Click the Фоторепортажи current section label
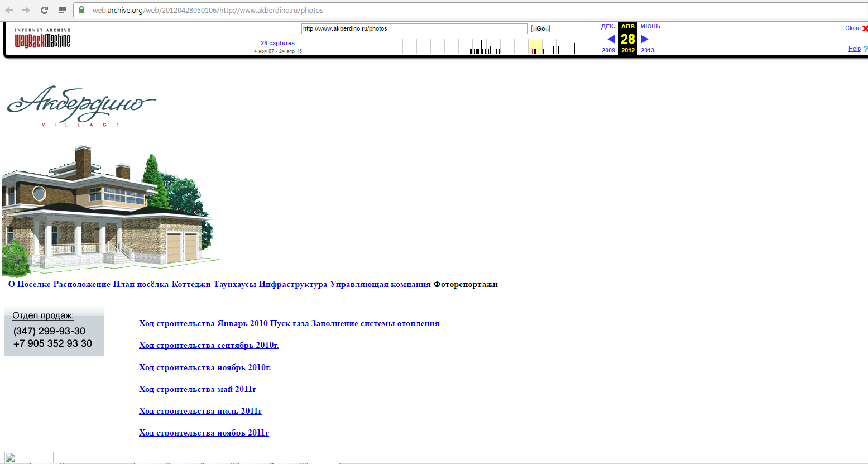Screen dimensions: 868x464 point(466,284)
